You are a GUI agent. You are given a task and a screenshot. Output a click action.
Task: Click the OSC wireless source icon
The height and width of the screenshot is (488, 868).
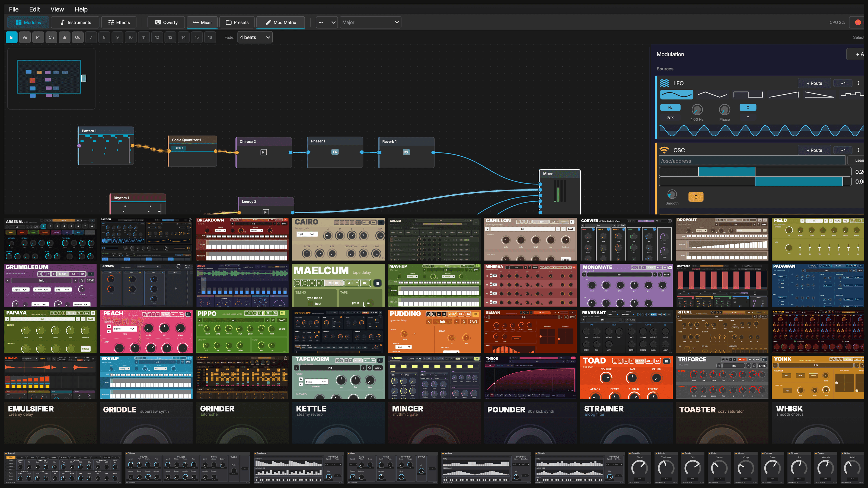664,150
